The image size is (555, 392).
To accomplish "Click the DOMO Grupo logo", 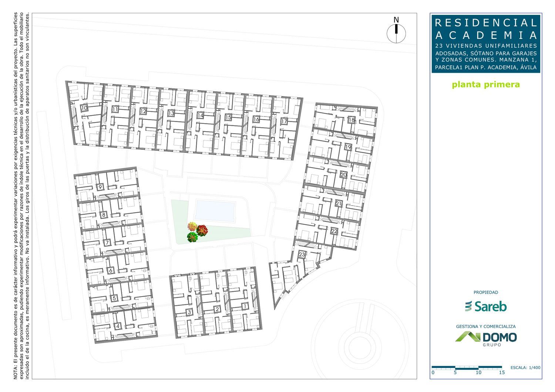I will [x=485, y=338].
